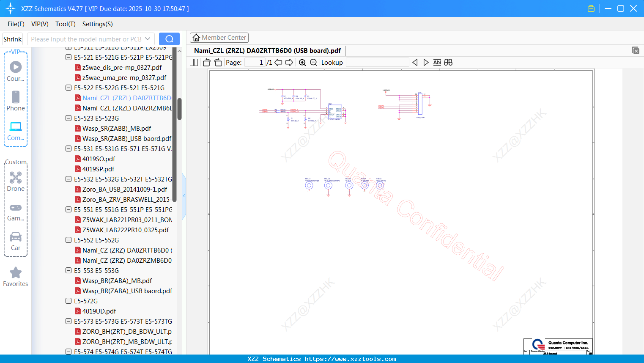Click the yellow toolbox icon in title bar
Image resolution: width=644 pixels, height=363 pixels.
pyautogui.click(x=591, y=8)
